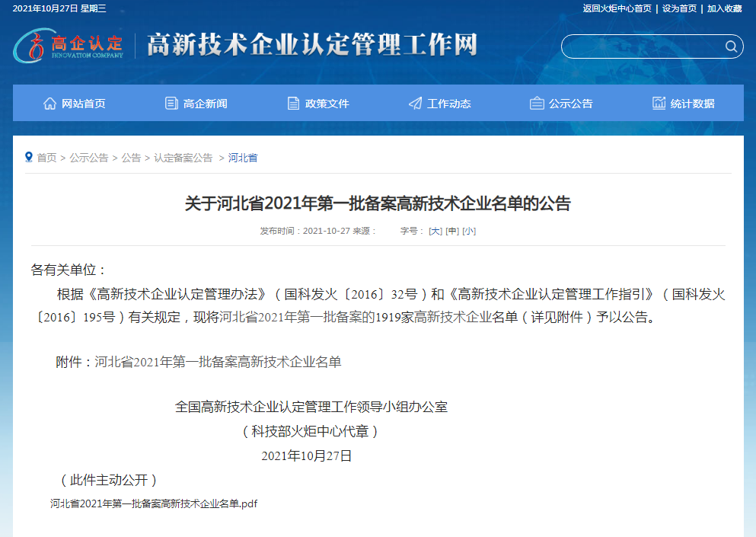This screenshot has width=756, height=537.
Task: Go to 公示公告 in breadcrumb
Action: pyautogui.click(x=89, y=158)
